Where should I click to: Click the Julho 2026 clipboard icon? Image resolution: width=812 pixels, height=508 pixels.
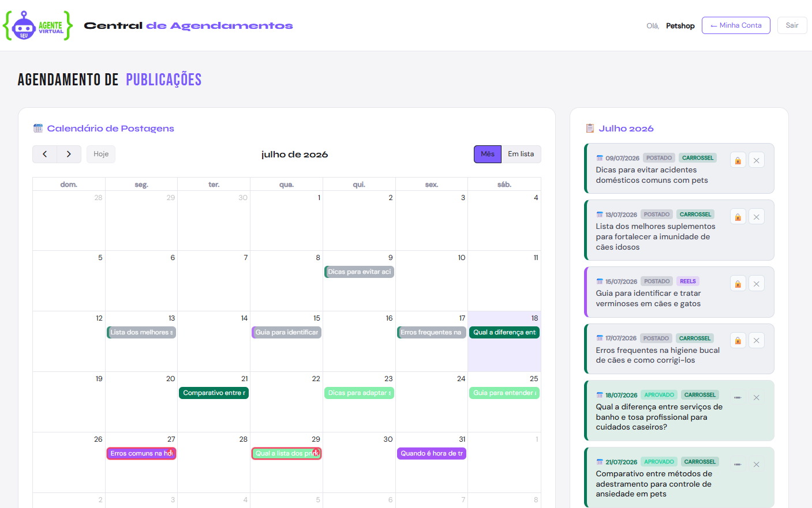click(590, 128)
